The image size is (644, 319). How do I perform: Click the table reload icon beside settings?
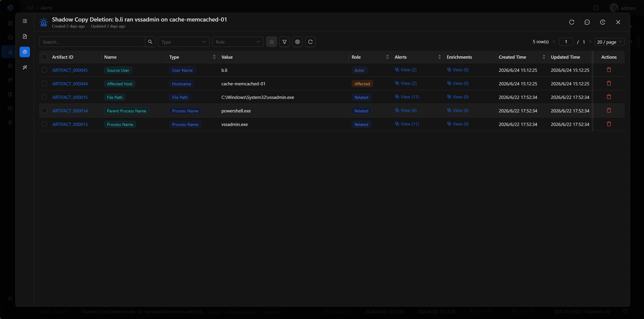click(310, 42)
